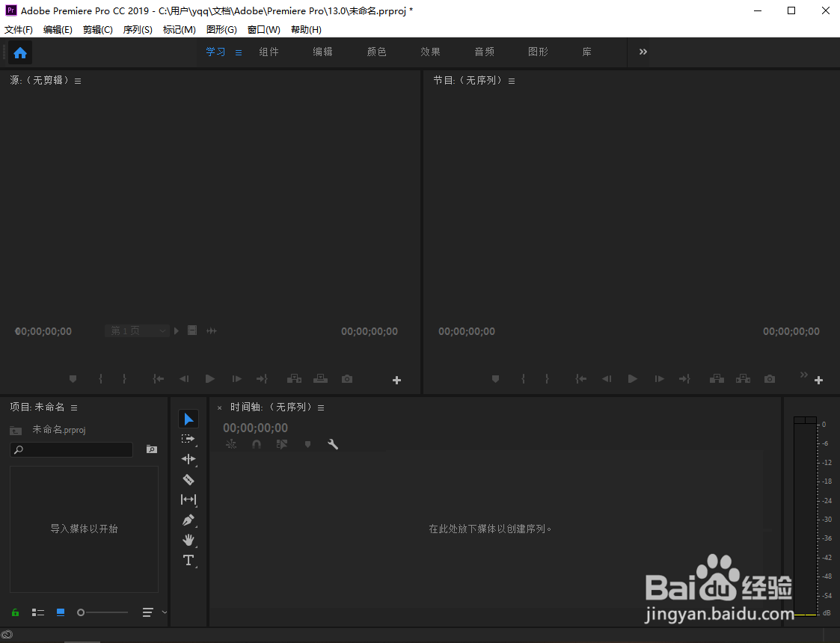Click Insert icon in source monitor

[294, 379]
